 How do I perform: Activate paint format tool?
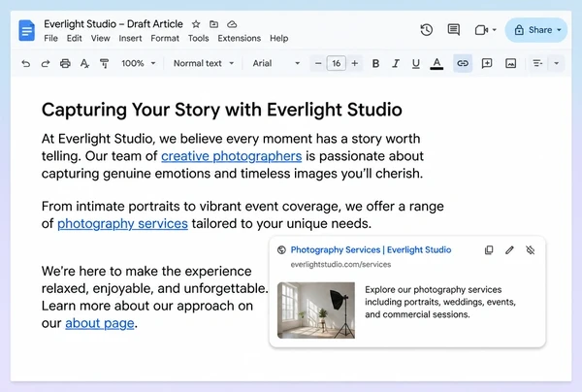pos(105,63)
